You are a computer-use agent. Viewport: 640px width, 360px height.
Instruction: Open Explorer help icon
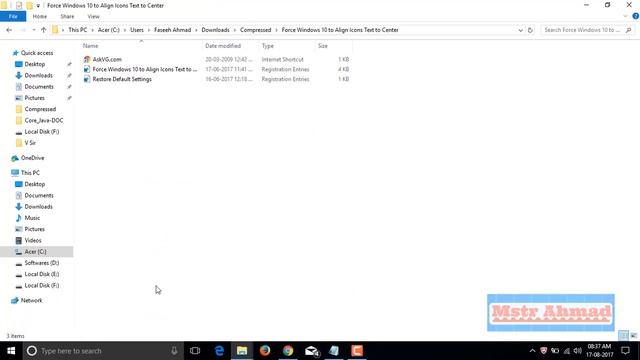click(x=636, y=16)
